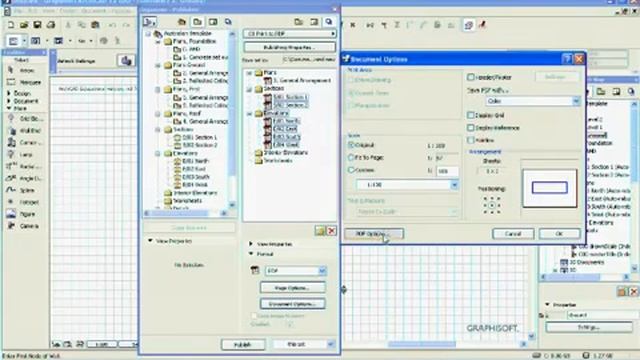The width and height of the screenshot is (640, 360).
Task: Select Plans Foundation folder in view tree
Action: click(190, 41)
